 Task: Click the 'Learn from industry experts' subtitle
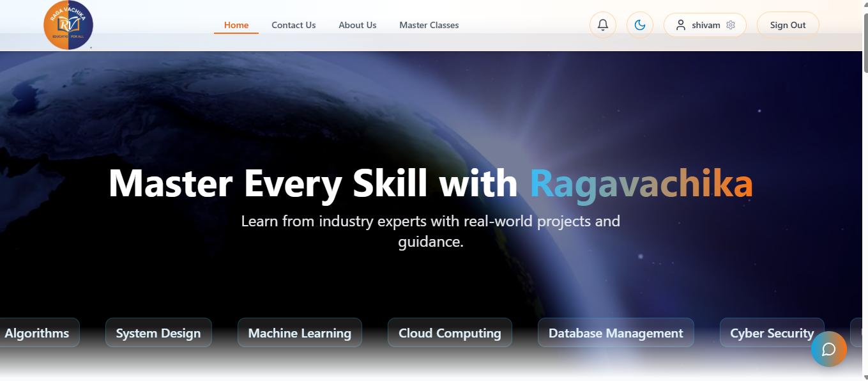(x=430, y=231)
